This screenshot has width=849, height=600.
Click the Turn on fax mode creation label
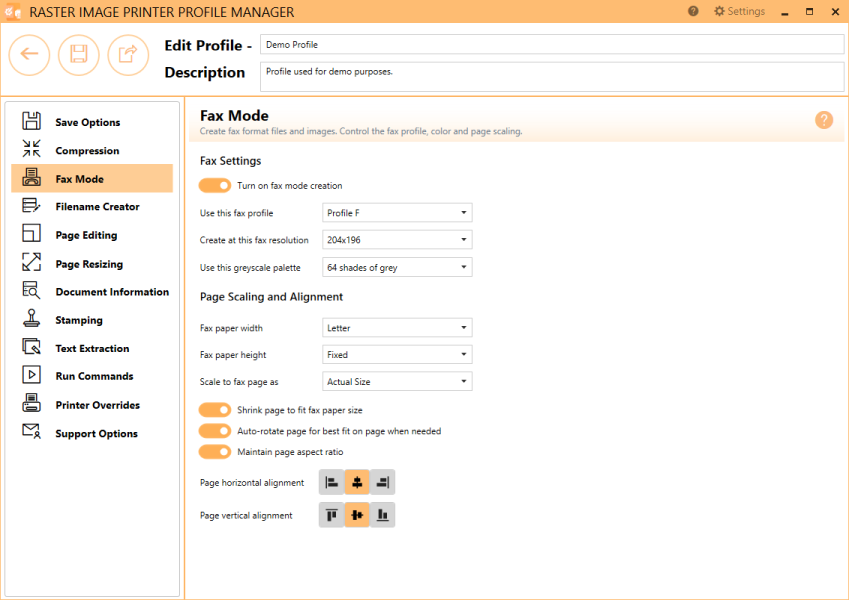(x=290, y=186)
